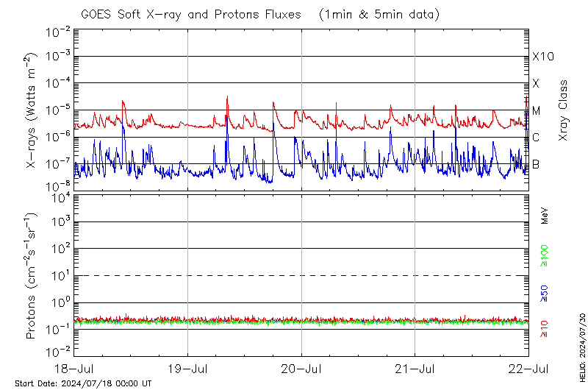Select the '18-Jul' date tick label

tap(75, 368)
